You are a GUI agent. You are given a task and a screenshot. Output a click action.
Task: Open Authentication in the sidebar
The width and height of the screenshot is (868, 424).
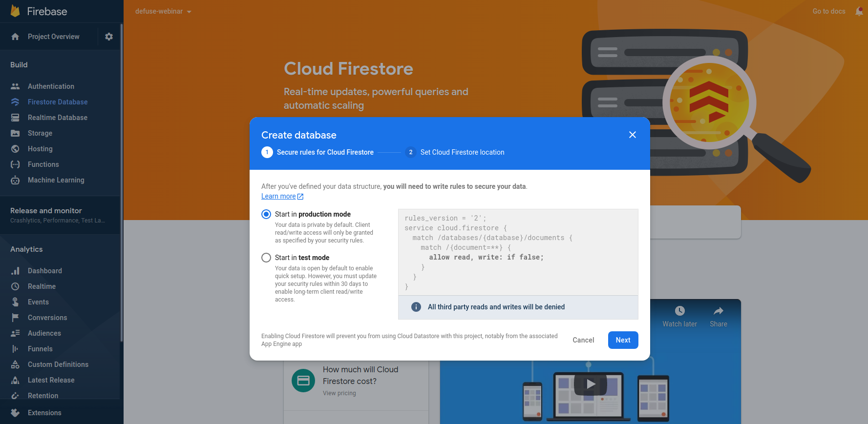point(51,86)
